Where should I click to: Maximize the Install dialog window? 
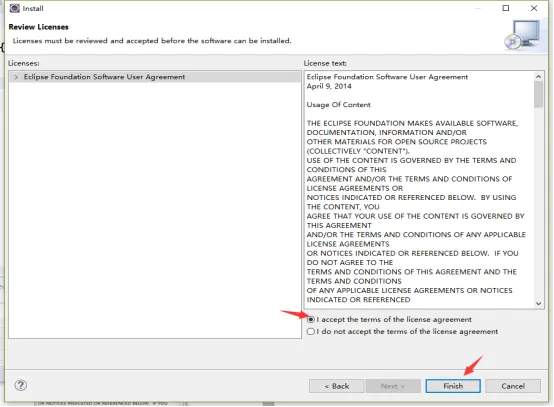(x=506, y=8)
